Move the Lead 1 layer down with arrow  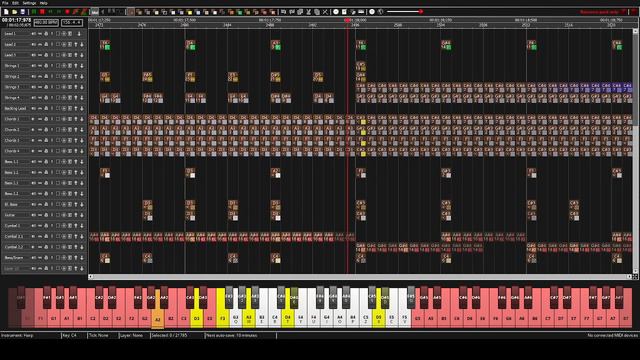[x=79, y=33]
